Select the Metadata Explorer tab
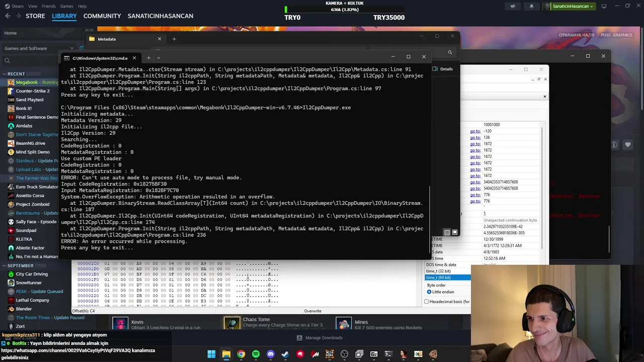 click(x=126, y=39)
